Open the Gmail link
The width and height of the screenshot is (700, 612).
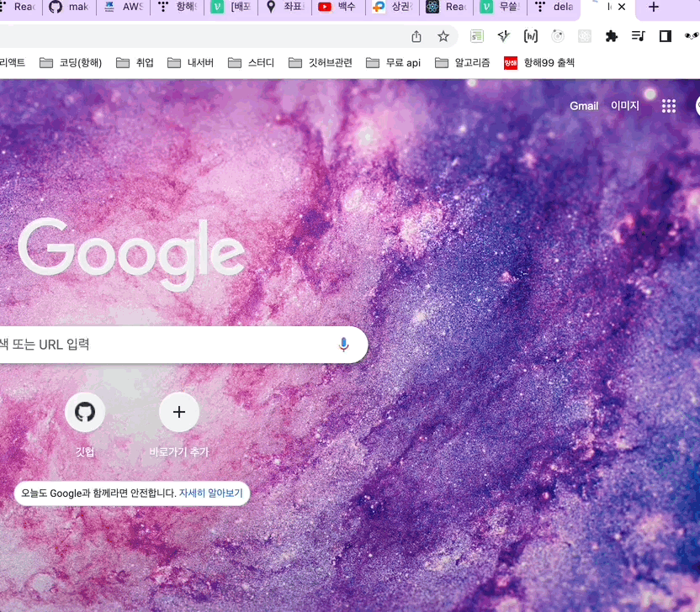(x=584, y=106)
